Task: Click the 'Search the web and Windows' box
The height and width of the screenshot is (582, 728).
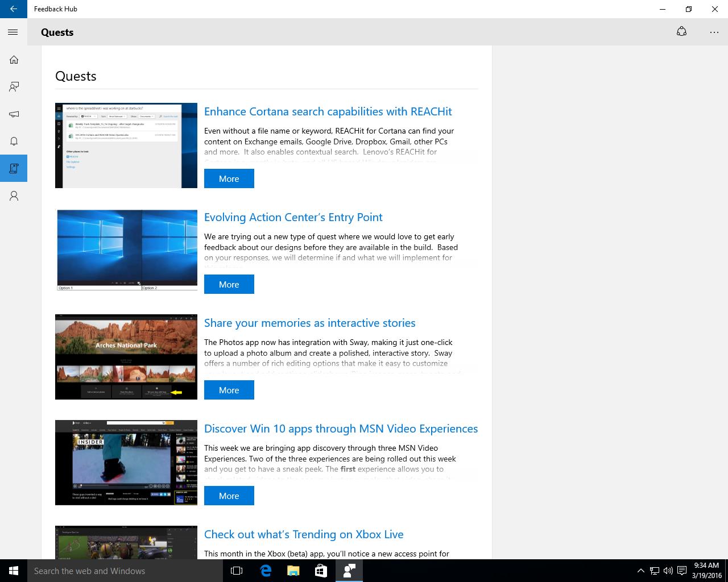Action: [125, 571]
